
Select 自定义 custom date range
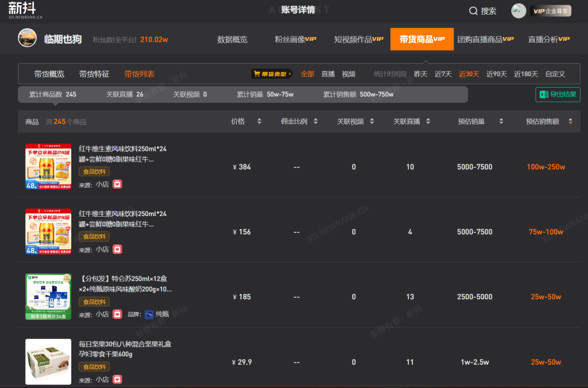coord(555,74)
